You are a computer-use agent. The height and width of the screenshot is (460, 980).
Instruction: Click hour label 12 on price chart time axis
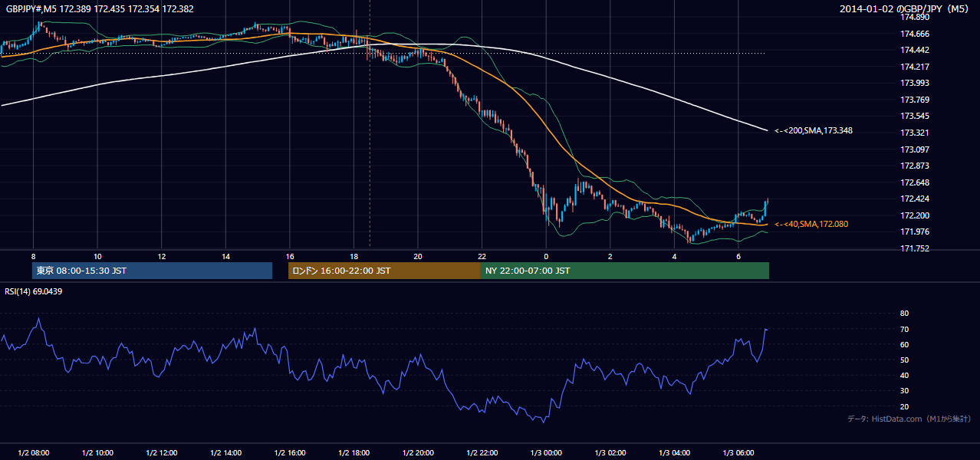tap(162, 256)
